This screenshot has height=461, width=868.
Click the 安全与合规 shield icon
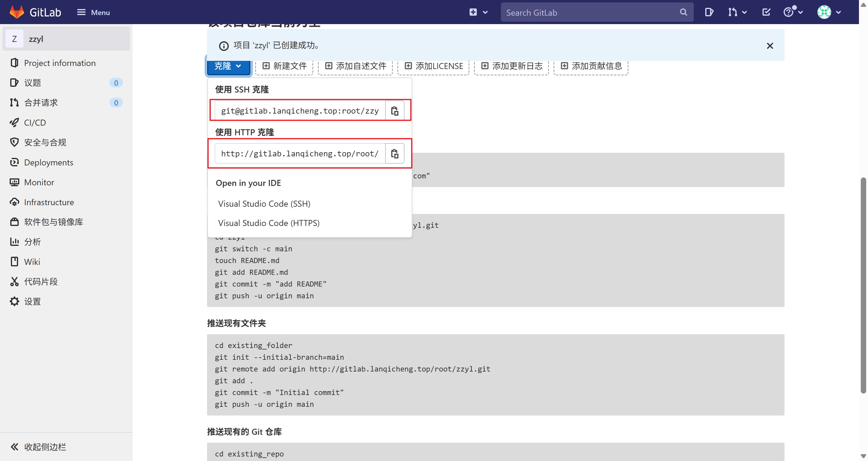[14, 143]
